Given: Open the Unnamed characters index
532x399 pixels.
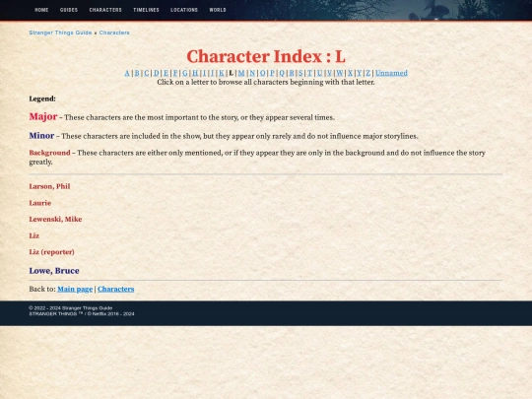Looking at the screenshot, I should [x=391, y=73].
